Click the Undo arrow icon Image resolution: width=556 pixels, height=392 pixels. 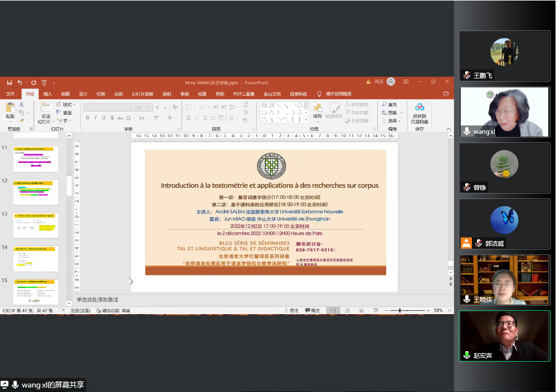pyautogui.click(x=20, y=82)
